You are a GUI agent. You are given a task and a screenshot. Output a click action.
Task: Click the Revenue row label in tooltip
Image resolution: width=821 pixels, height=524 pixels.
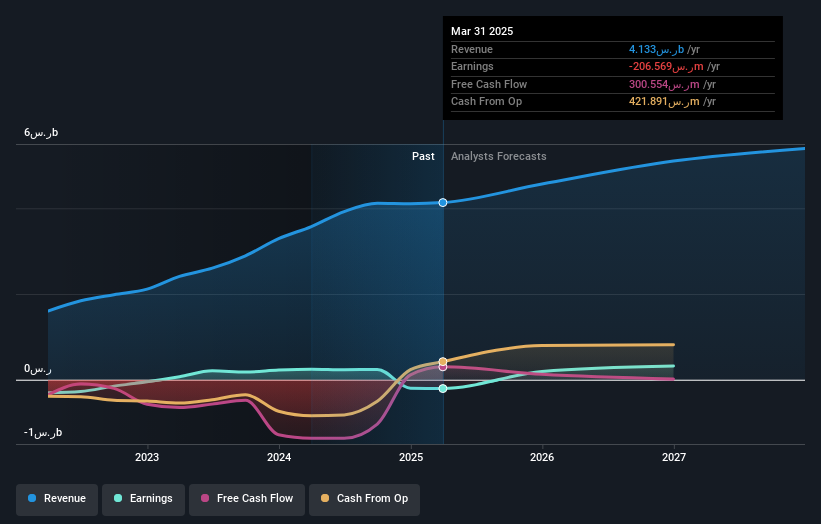coord(472,49)
